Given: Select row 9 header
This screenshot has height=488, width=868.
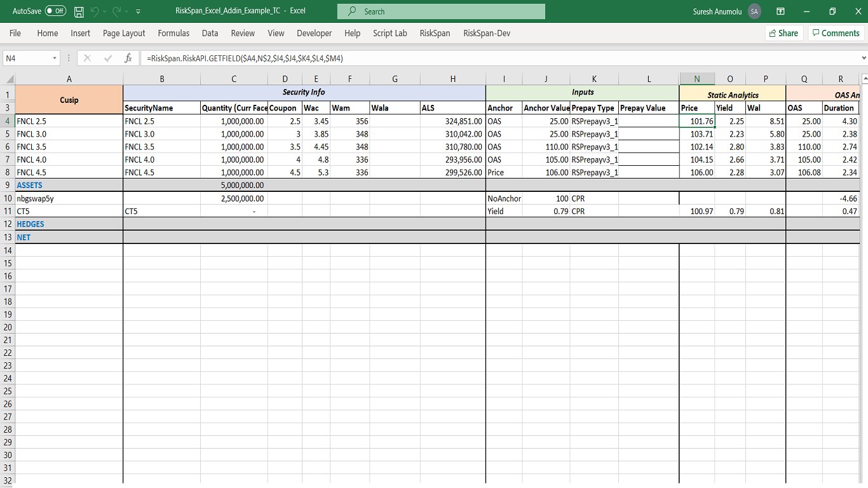Looking at the screenshot, I should click(x=8, y=185).
